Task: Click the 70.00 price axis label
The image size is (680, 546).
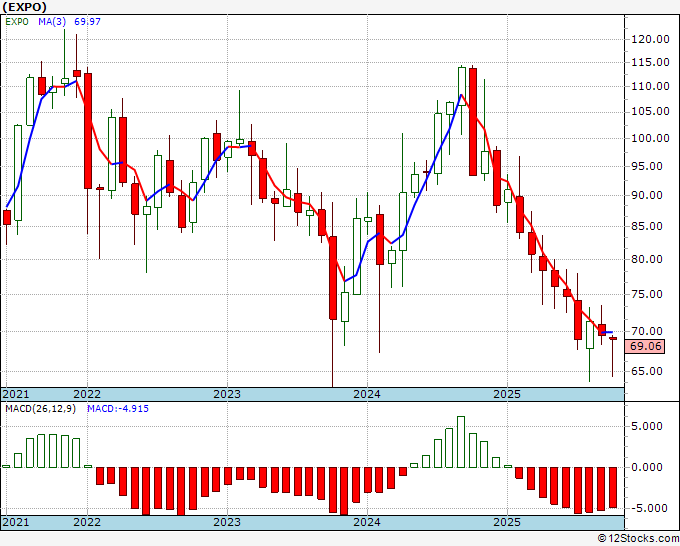Action: coord(649,331)
